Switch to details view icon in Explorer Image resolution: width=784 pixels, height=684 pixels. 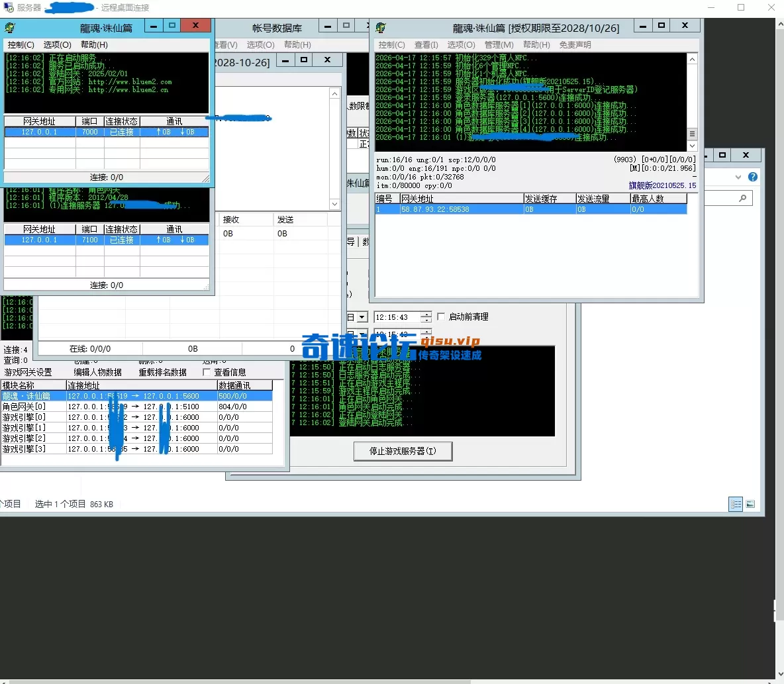(x=736, y=504)
